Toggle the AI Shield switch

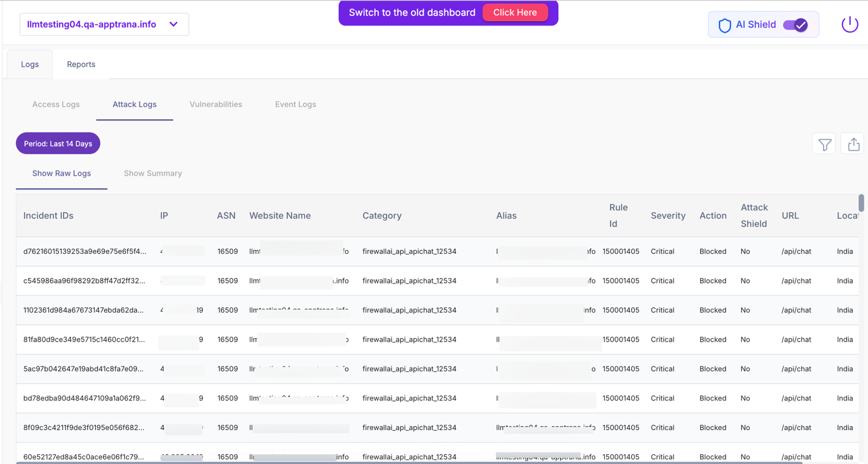pyautogui.click(x=795, y=25)
